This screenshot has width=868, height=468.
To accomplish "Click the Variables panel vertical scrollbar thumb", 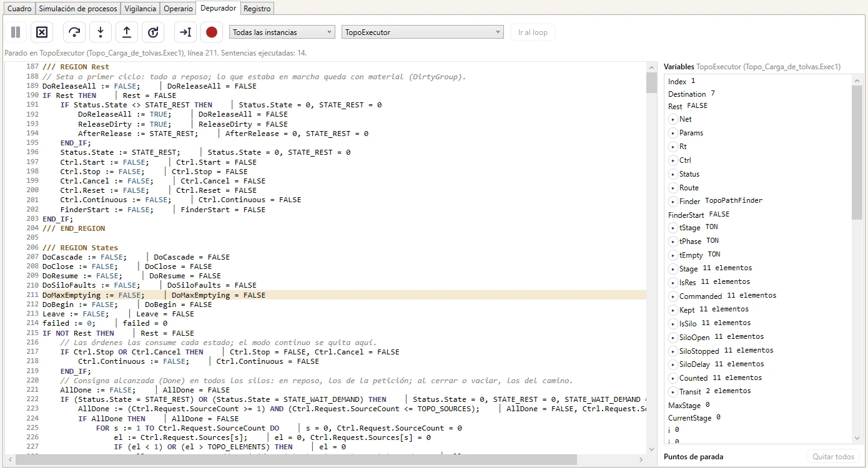I will (857, 152).
